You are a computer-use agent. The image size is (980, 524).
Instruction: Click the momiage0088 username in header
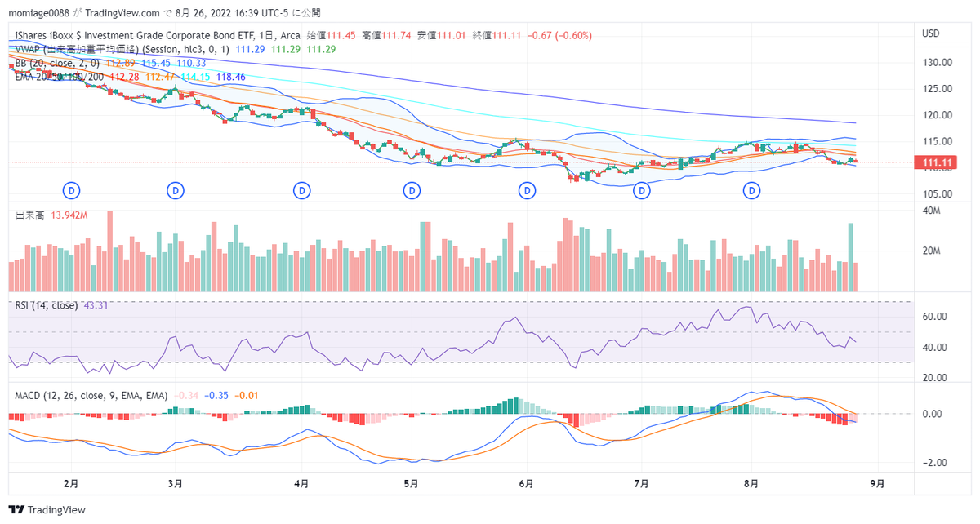click(x=38, y=13)
